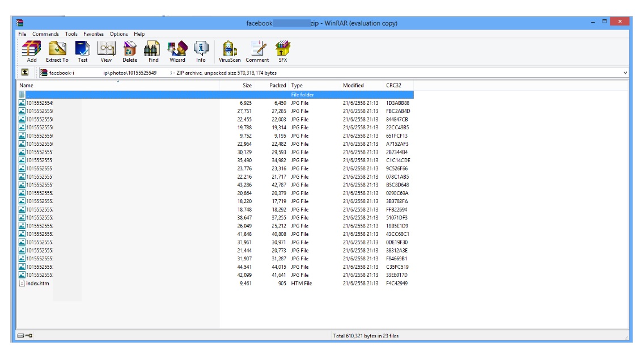Open the Commands menu
The width and height of the screenshot is (644, 363).
45,33
